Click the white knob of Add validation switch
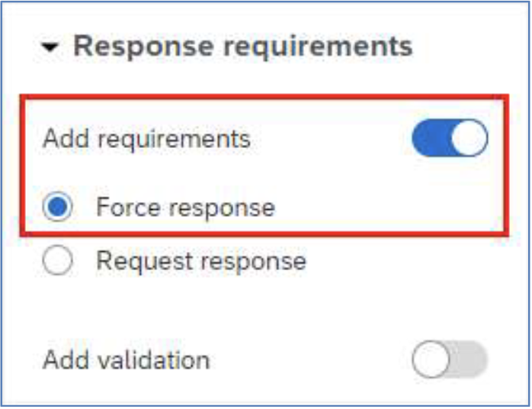Image resolution: width=532 pixels, height=409 pixels. coord(431,359)
